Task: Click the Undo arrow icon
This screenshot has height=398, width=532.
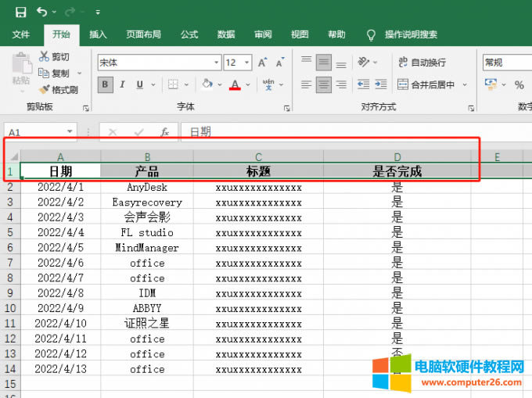Action: 41,12
